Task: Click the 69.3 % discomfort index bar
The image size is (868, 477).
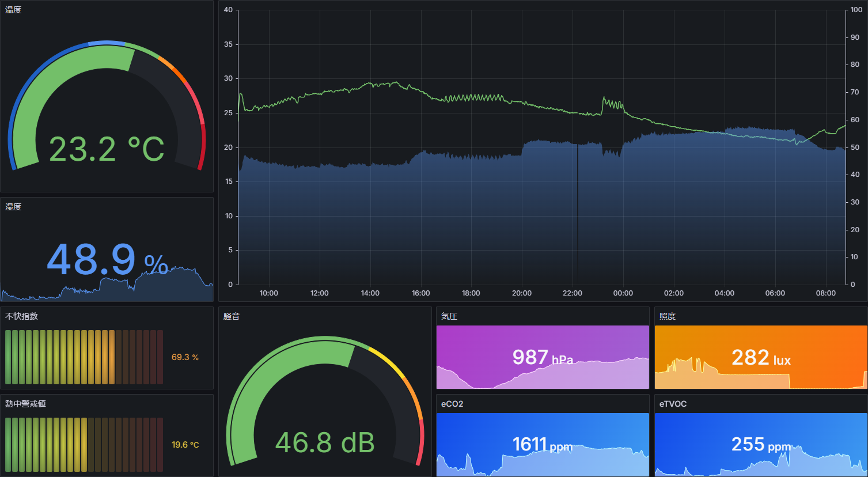Action: coord(84,357)
